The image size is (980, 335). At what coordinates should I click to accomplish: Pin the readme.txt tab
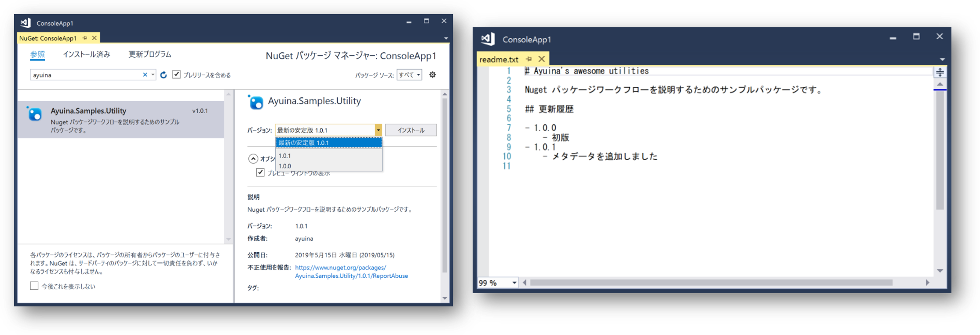[529, 59]
